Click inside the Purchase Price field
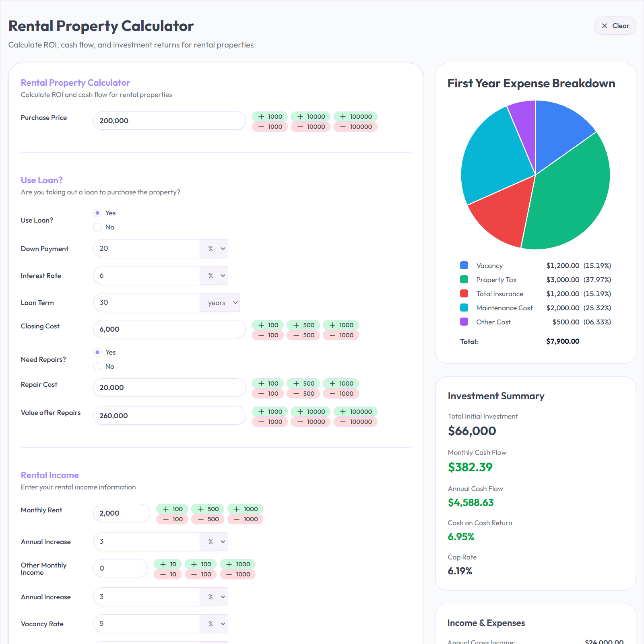This screenshot has width=644, height=644. [169, 120]
